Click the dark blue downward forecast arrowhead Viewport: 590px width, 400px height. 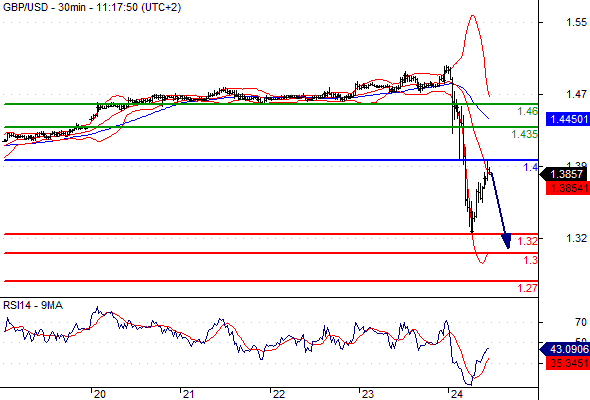(x=506, y=240)
